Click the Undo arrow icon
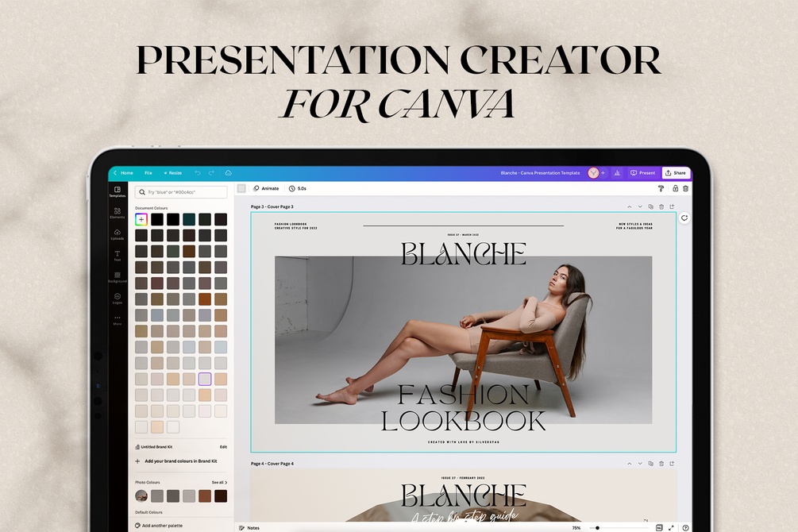Image resolution: width=798 pixels, height=532 pixels. click(x=198, y=173)
